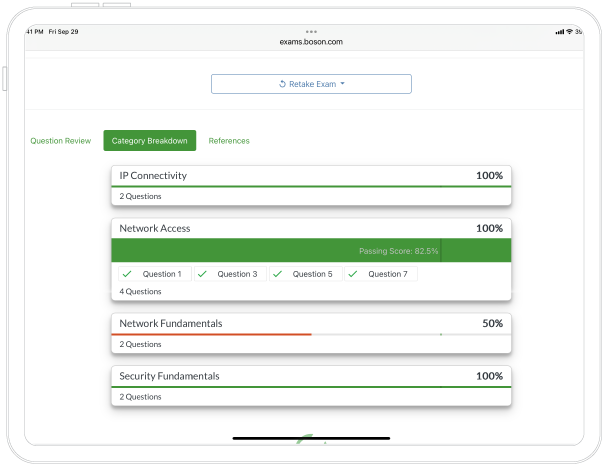
Task: Click the green checkmark beside Question 1
Action: click(126, 274)
